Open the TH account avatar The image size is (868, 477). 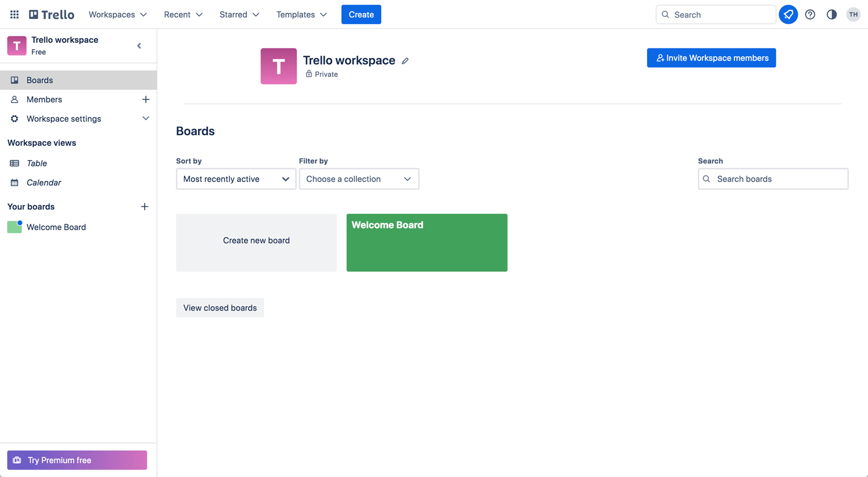854,14
